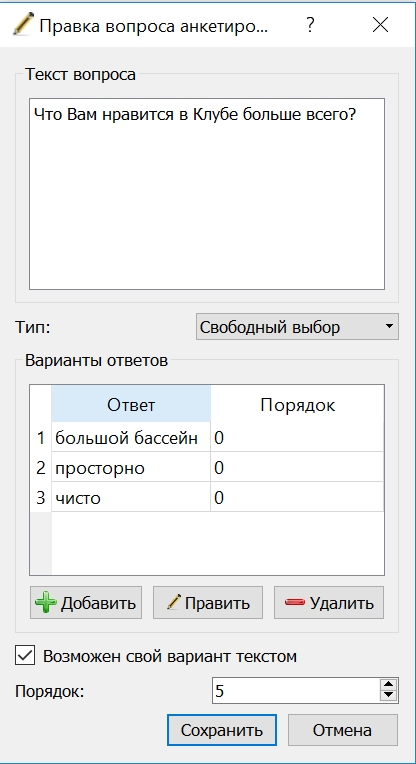Sort answers by the Ответ column header
Image resolution: width=416 pixels, height=764 pixels.
tap(131, 404)
